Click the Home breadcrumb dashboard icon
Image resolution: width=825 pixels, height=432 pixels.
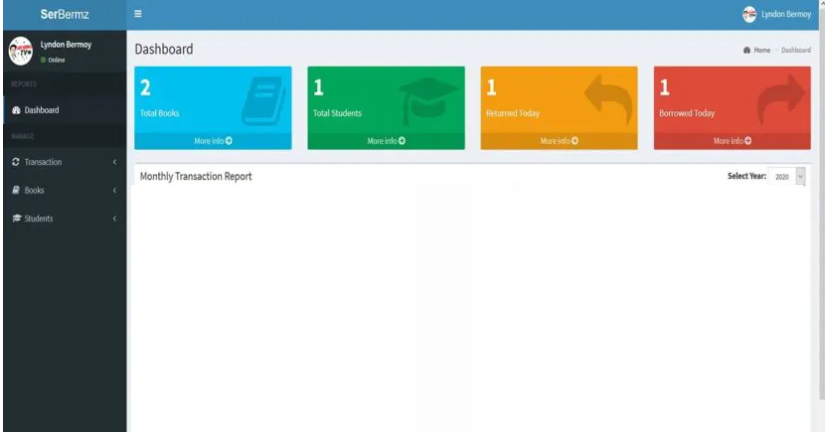click(747, 50)
